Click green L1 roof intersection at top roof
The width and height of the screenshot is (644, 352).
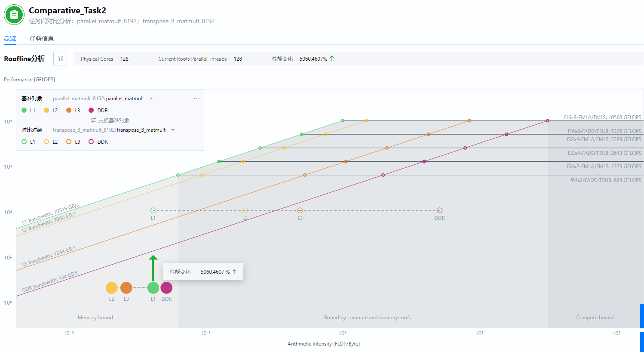(343, 120)
